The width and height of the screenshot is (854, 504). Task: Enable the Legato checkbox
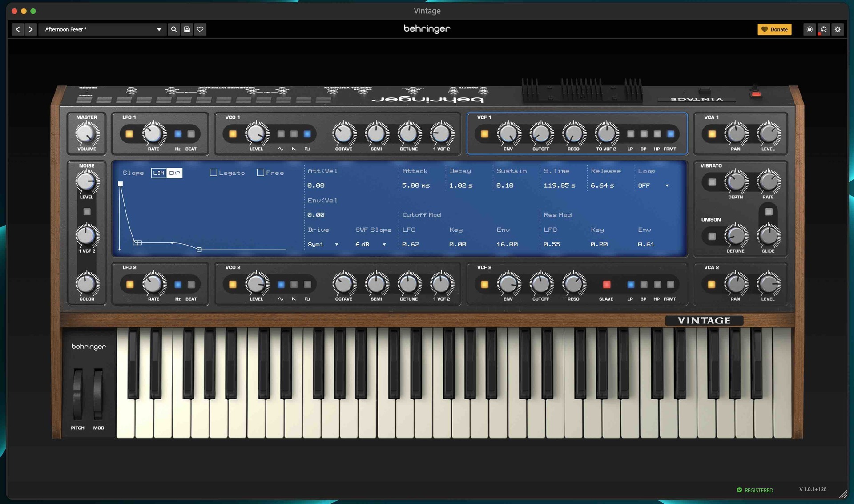tap(213, 173)
